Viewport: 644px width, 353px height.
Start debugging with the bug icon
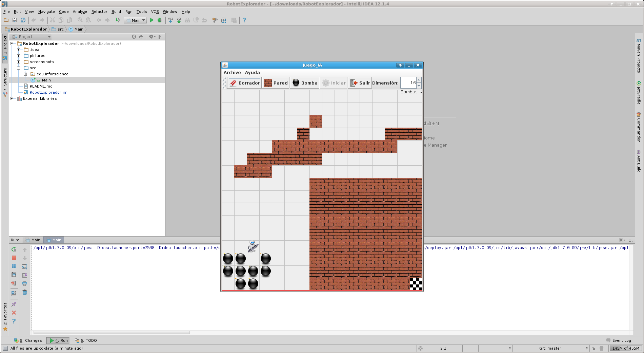click(x=160, y=20)
